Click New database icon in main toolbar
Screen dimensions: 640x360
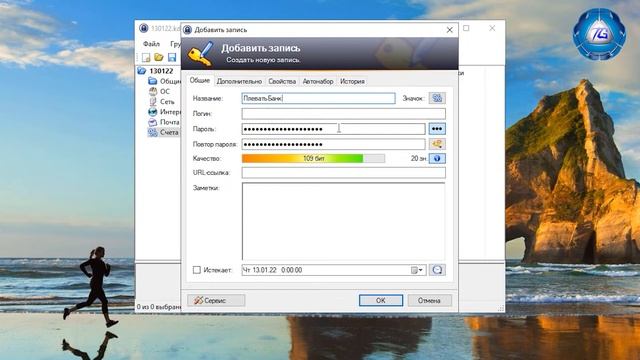click(x=146, y=57)
